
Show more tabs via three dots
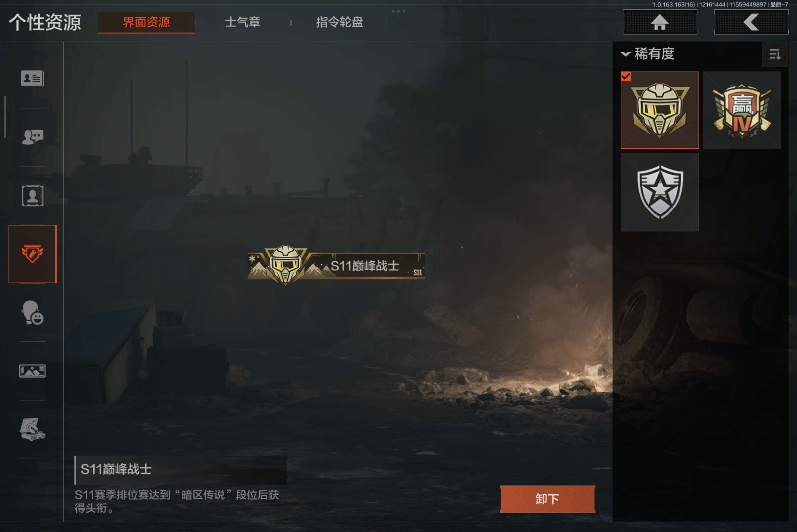coord(399,11)
